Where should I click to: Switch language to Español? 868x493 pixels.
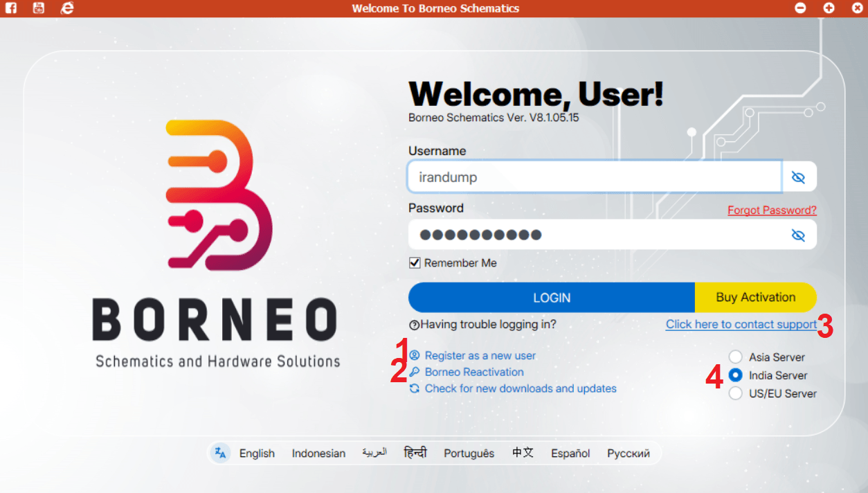pyautogui.click(x=570, y=454)
